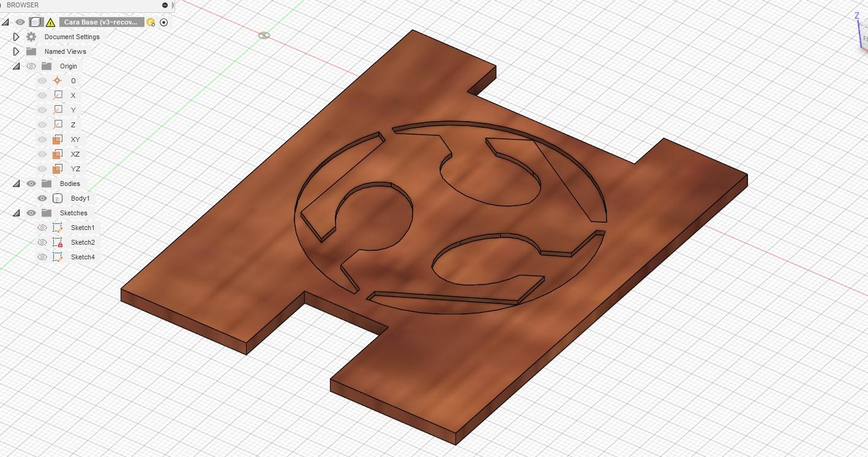The height and width of the screenshot is (457, 868).
Task: Select the 'Bodies' label
Action: pos(70,184)
